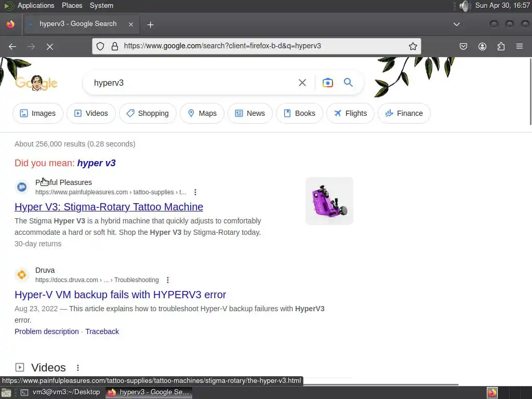Stop loading the page

[x=50, y=46]
